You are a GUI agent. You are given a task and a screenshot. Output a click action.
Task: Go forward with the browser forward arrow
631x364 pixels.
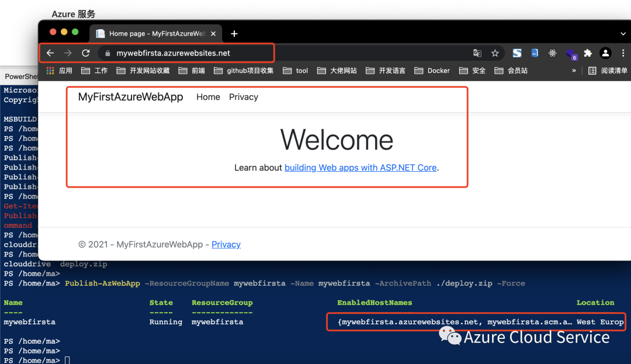click(x=68, y=53)
